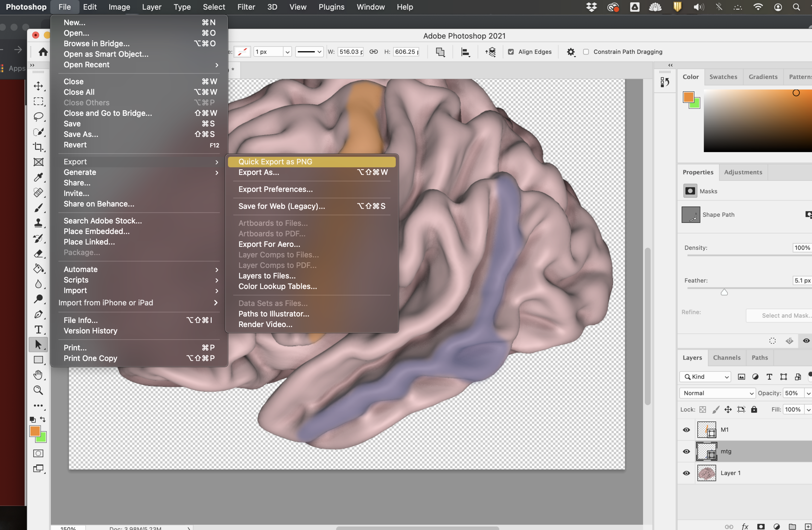Toggle visibility of Layer 1
This screenshot has height=530, width=812.
[x=686, y=472]
